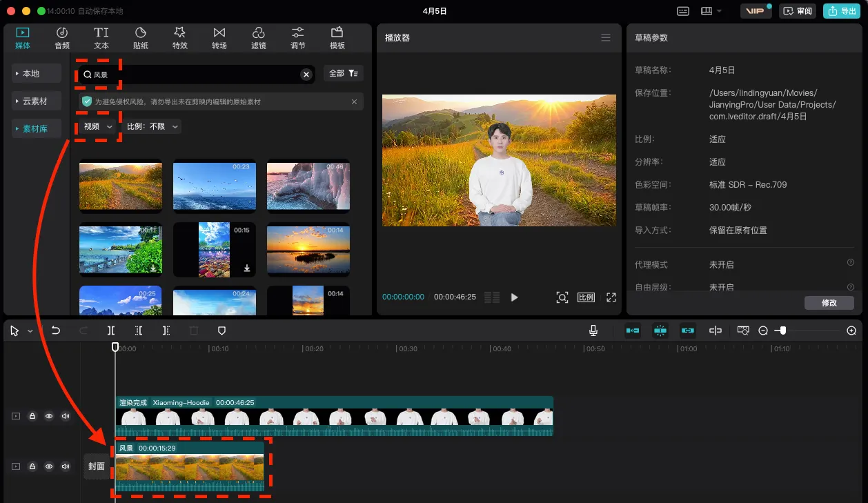Toggle preview axis
The width and height of the screenshot is (868, 503).
(716, 331)
